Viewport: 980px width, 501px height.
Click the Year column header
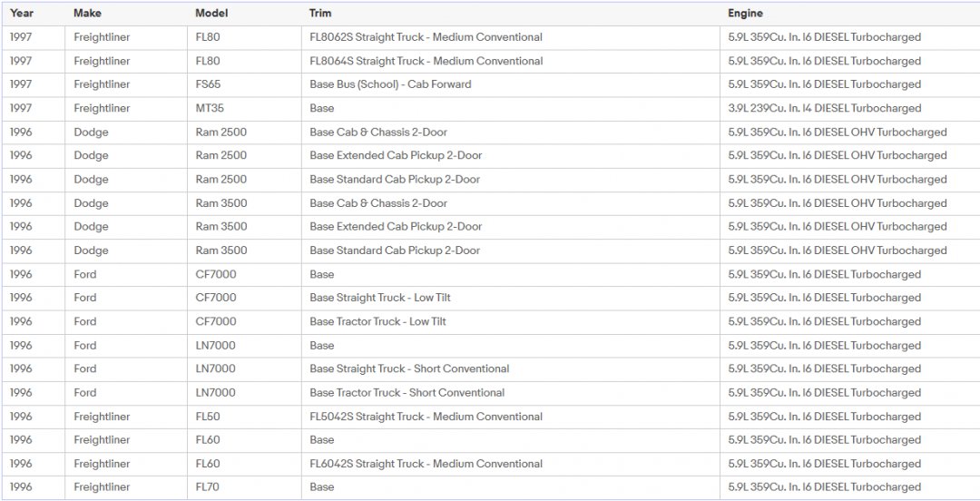[x=21, y=13]
